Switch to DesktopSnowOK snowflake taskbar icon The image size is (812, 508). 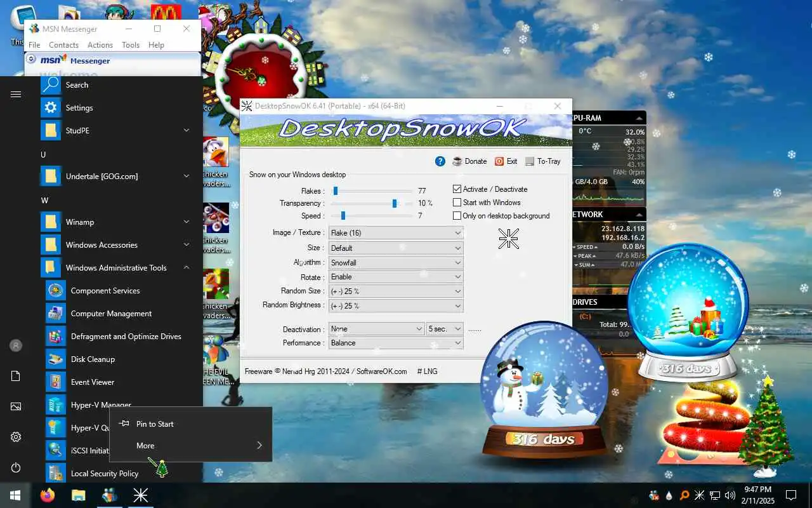click(x=140, y=495)
